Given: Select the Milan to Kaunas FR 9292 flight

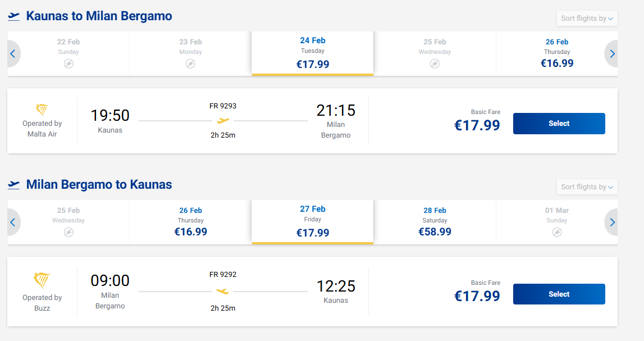Looking at the screenshot, I should tap(559, 294).
